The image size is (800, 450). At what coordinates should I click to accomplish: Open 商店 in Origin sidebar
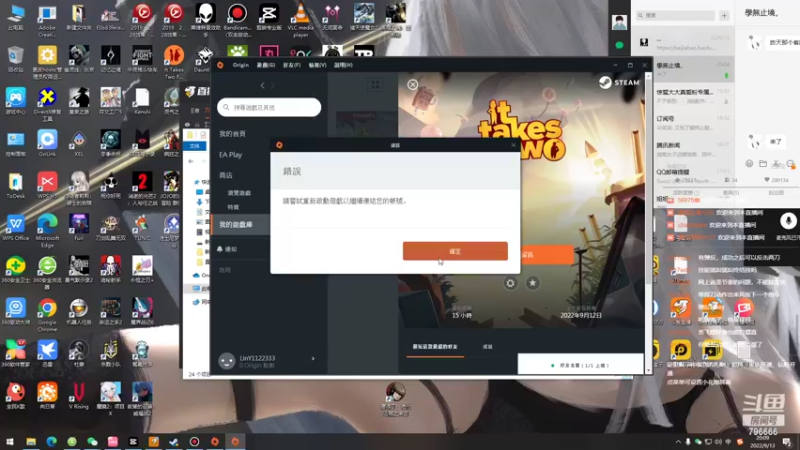pos(226,175)
